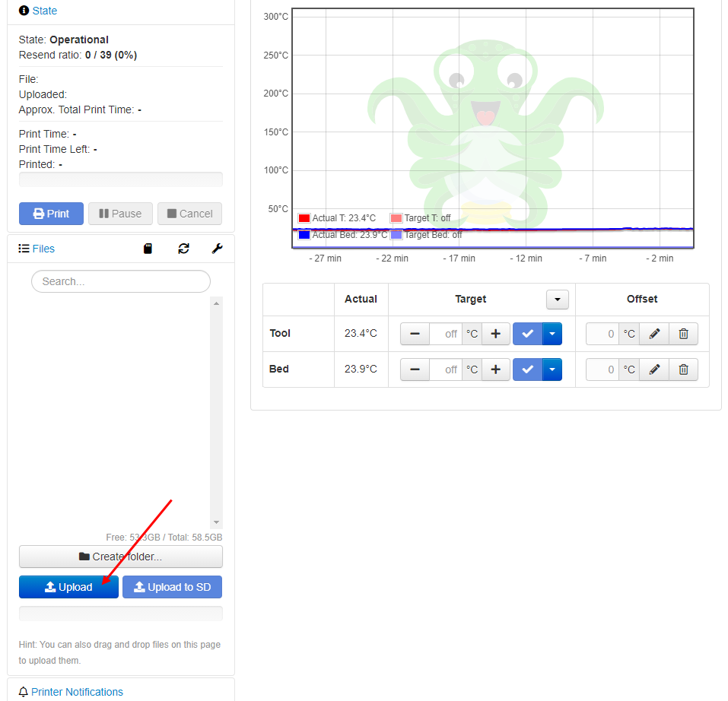This screenshot has width=728, height=701.
Task: Click the 300°C axis label
Action: (276, 17)
